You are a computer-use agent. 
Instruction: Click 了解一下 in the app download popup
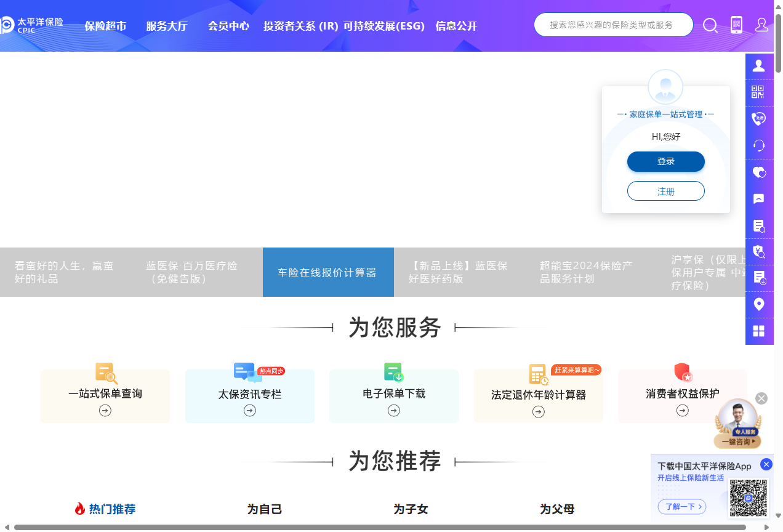tap(681, 506)
